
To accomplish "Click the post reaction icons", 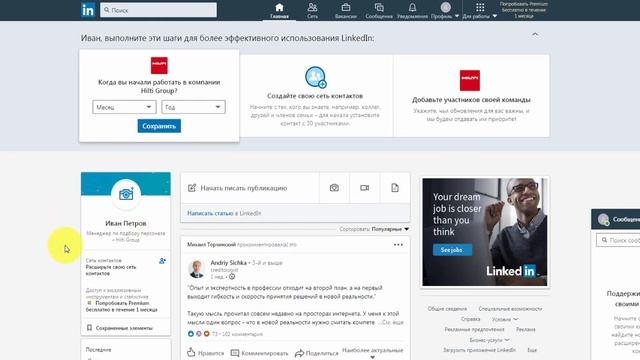I will click(198, 334).
